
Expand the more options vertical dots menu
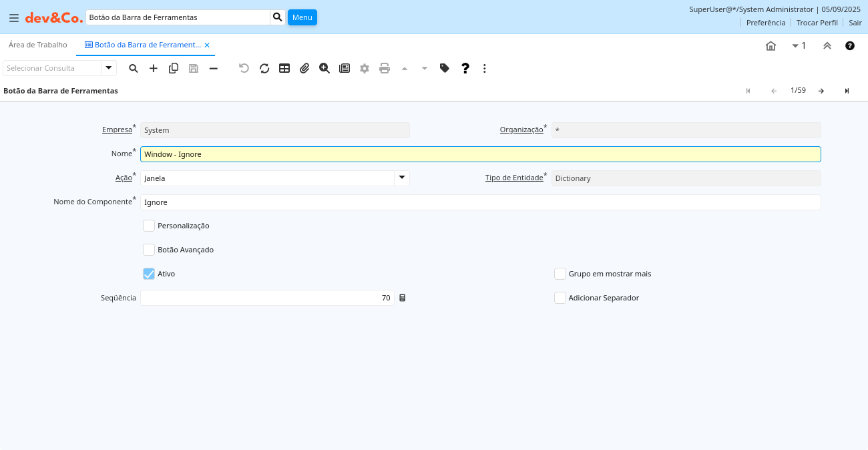[x=485, y=68]
